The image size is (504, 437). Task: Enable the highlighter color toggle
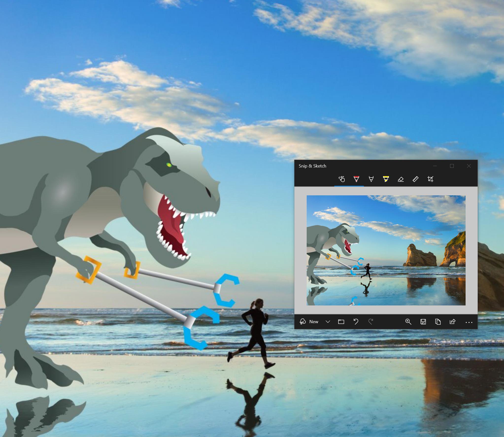click(385, 179)
